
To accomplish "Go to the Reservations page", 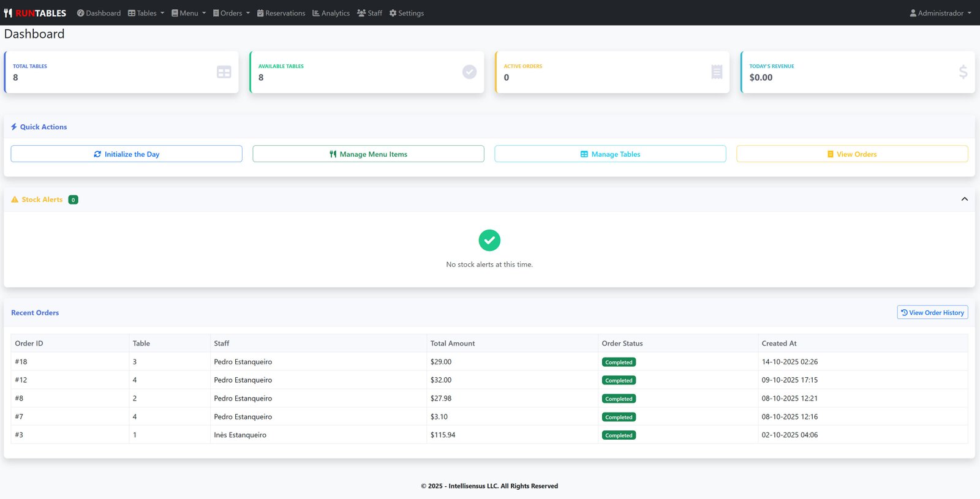I will [281, 13].
